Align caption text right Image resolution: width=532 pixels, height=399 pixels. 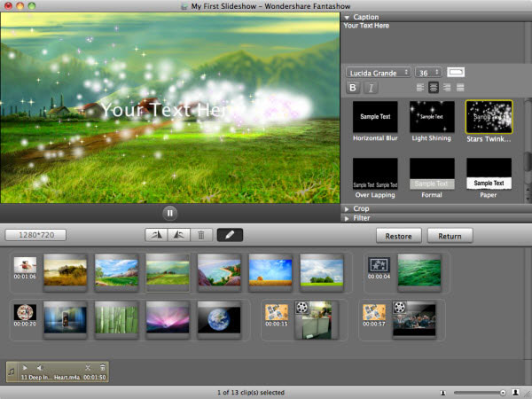447,88
